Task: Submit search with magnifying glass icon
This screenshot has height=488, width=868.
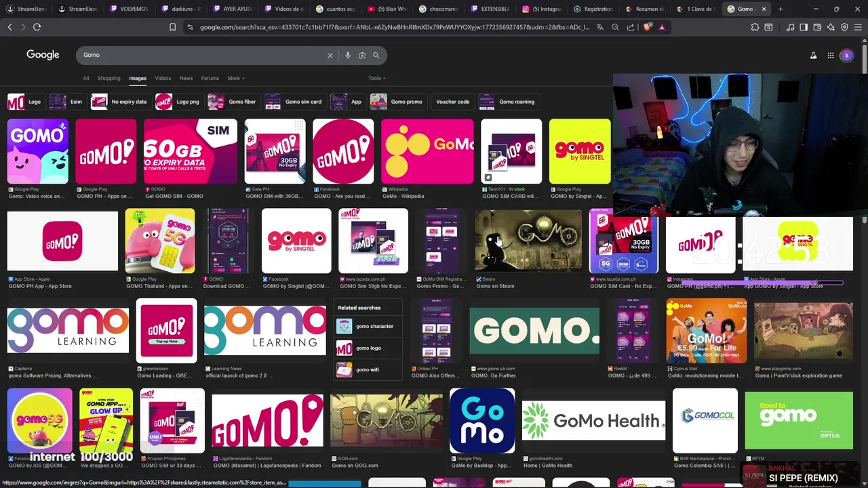Action: pyautogui.click(x=376, y=56)
